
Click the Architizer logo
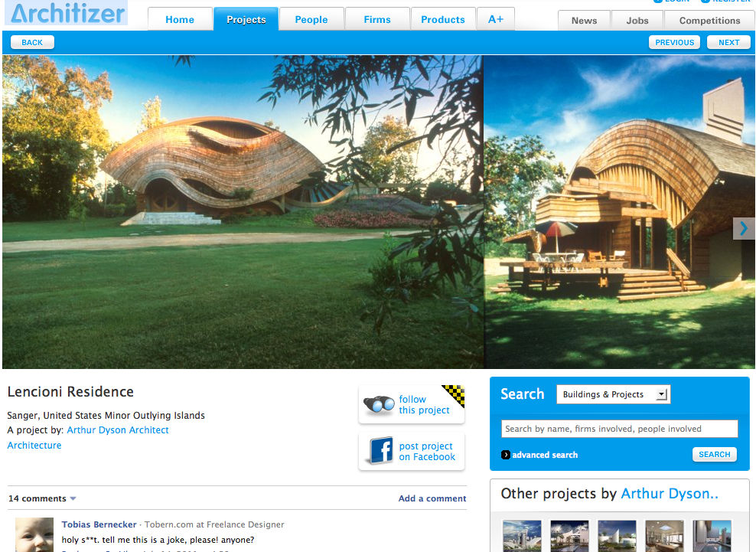click(x=67, y=12)
